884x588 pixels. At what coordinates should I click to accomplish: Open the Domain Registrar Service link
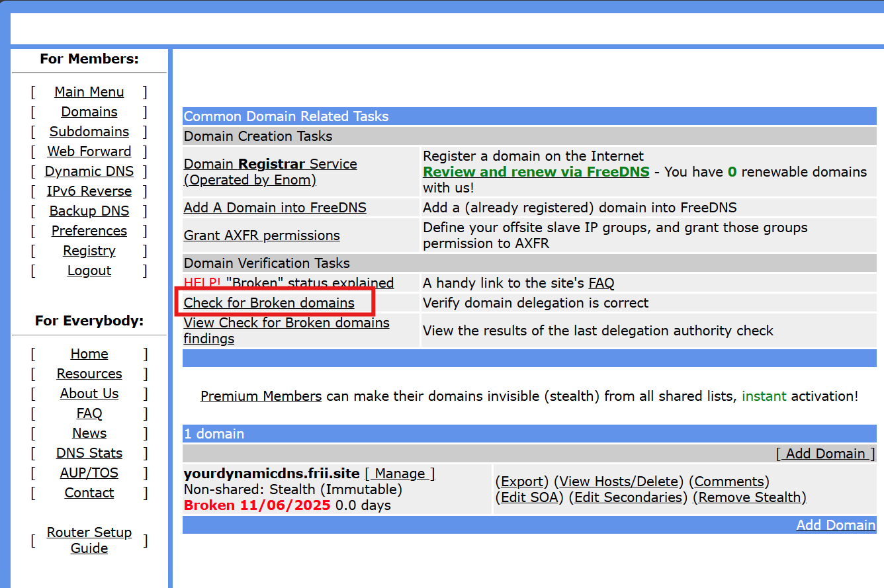point(270,171)
